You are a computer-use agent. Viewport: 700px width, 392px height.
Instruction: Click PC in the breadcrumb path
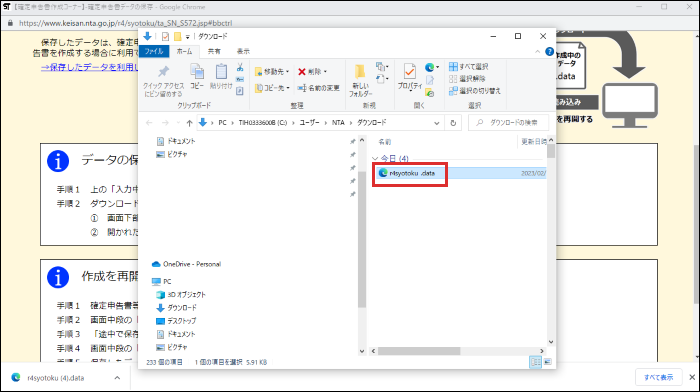click(x=222, y=123)
